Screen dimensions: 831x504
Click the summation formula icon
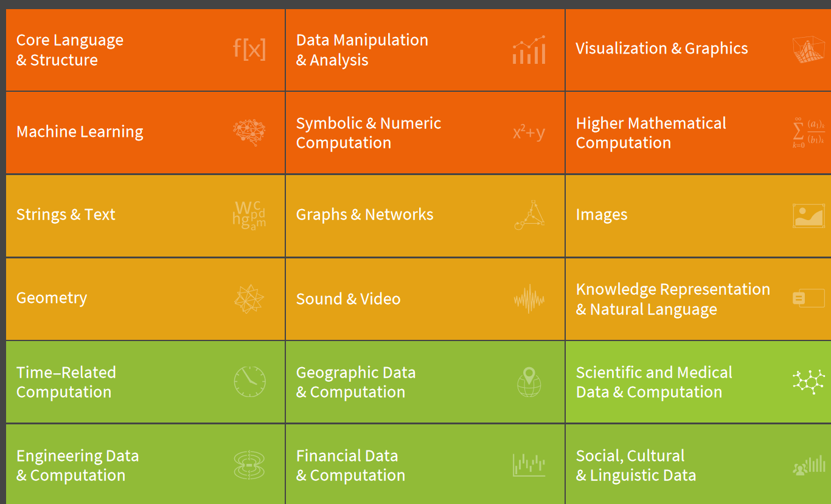pyautogui.click(x=808, y=133)
